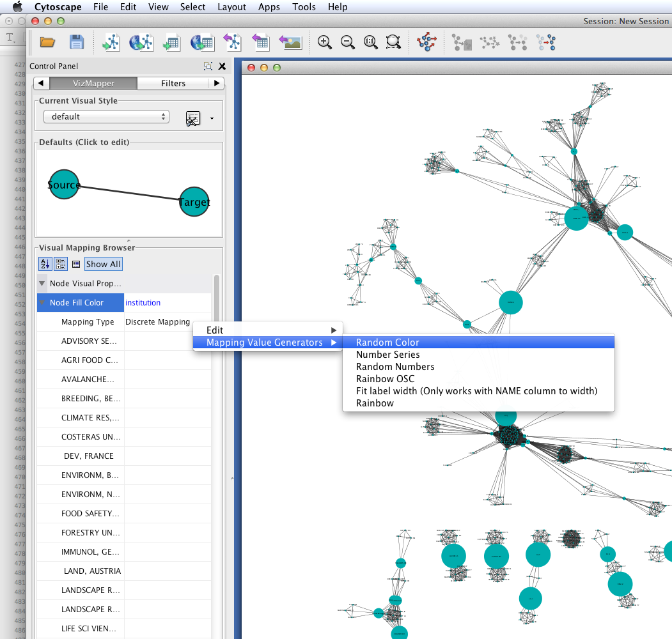This screenshot has width=672, height=639.
Task: Click the list description view icon
Action: point(76,265)
